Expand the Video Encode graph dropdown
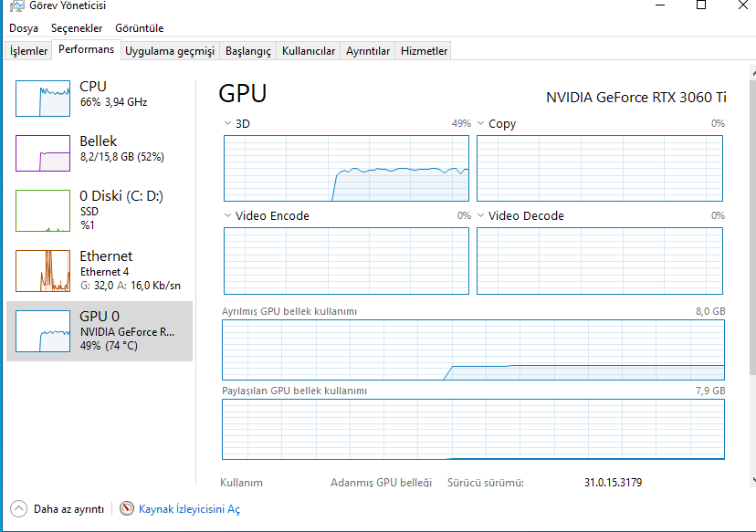Viewport: 756px width, 532px height. [x=228, y=216]
